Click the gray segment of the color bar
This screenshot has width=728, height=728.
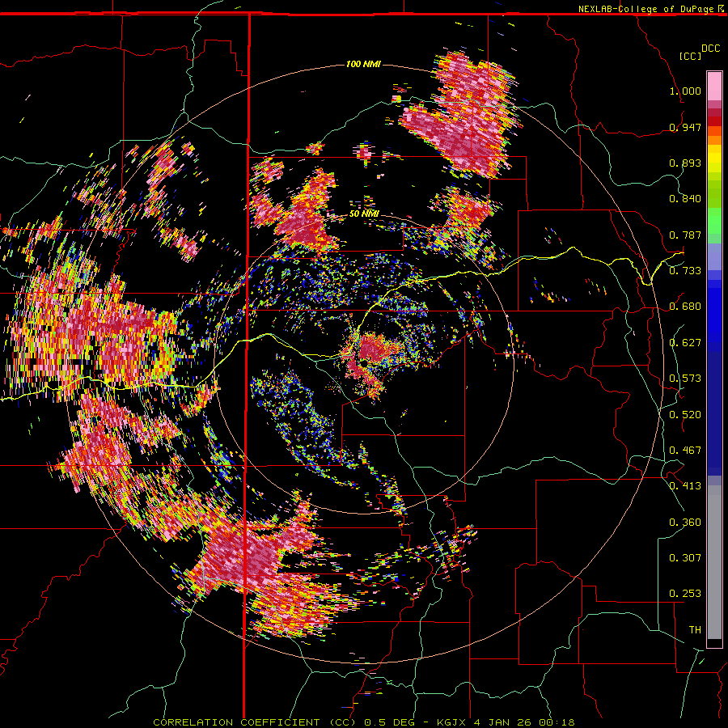pyautogui.click(x=714, y=562)
